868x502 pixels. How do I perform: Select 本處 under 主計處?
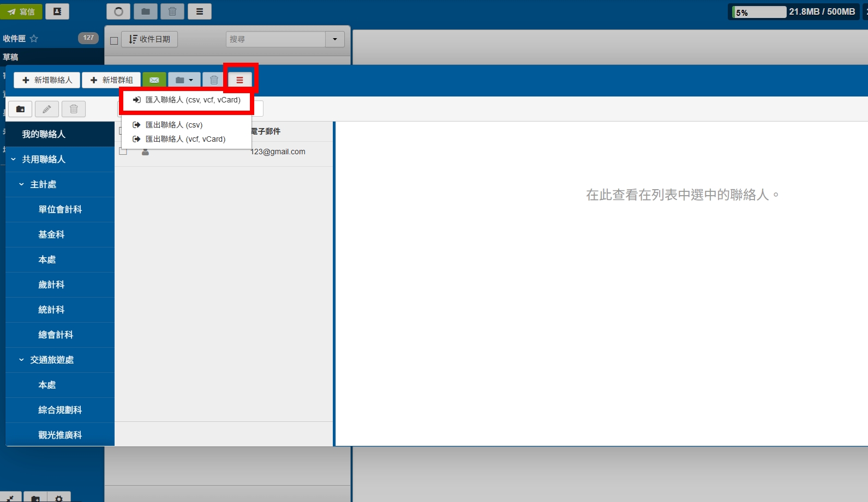tap(60, 259)
